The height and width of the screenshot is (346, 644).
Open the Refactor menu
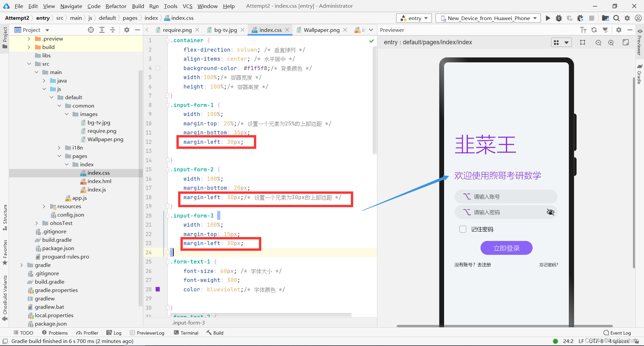116,6
